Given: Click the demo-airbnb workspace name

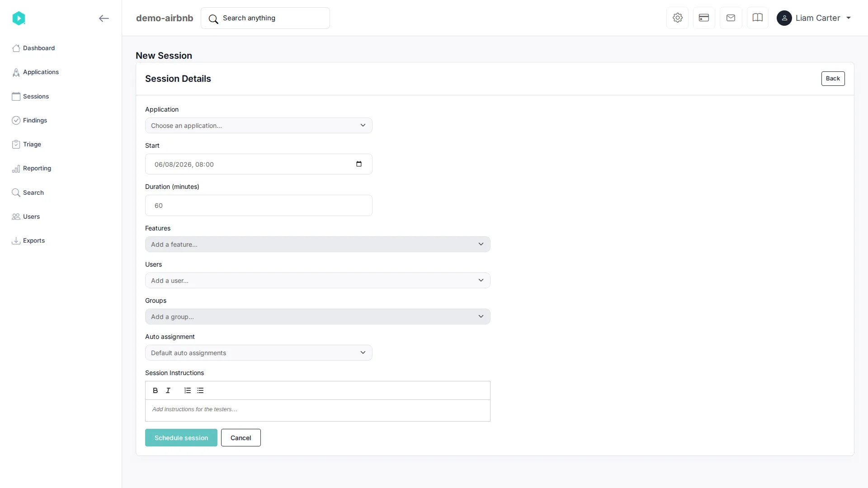Looking at the screenshot, I should [x=165, y=18].
